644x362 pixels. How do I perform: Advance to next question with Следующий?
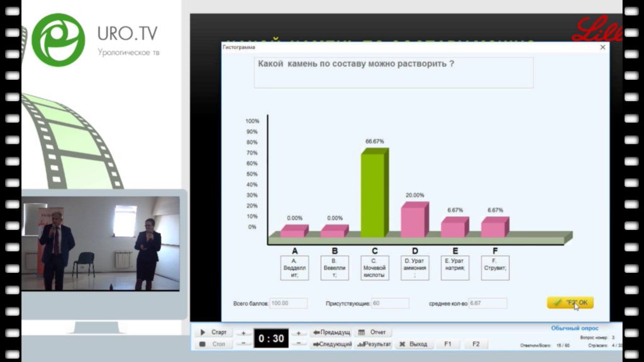tap(331, 344)
